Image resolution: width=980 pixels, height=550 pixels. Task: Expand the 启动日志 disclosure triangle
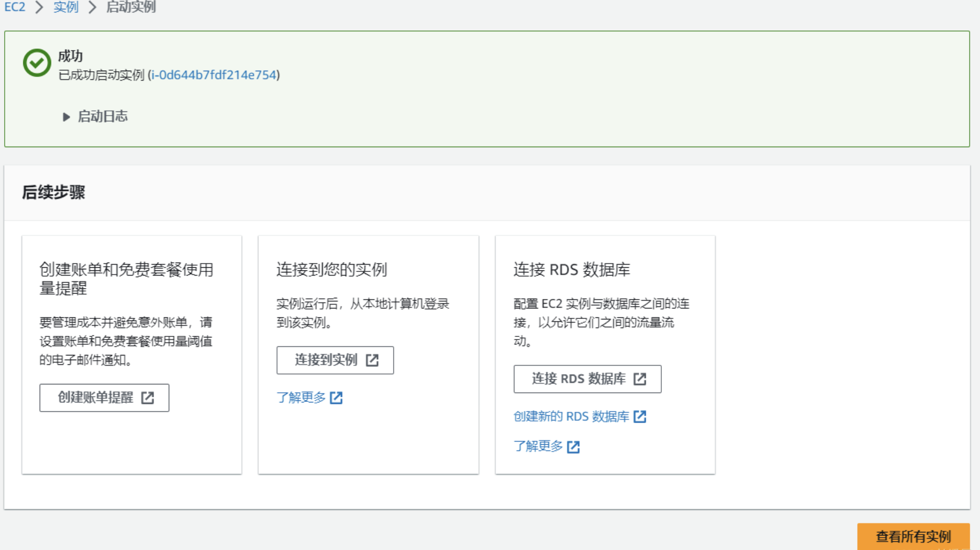[x=66, y=117]
